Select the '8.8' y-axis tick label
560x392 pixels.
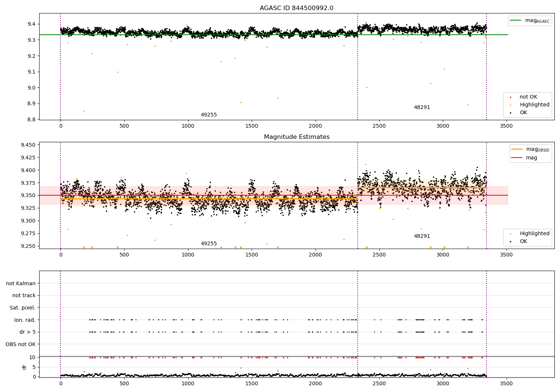point(31,119)
